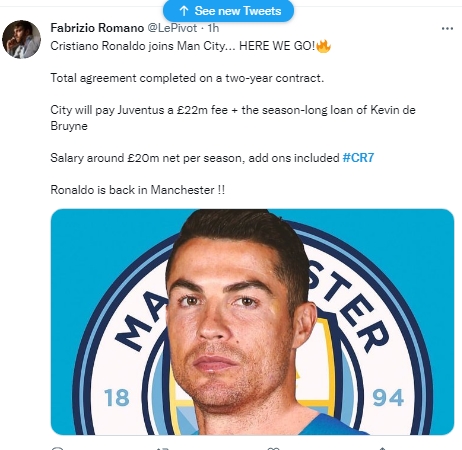Click the 1h tweet timestamp
Viewport: 462px width, 450px height.
click(x=213, y=28)
